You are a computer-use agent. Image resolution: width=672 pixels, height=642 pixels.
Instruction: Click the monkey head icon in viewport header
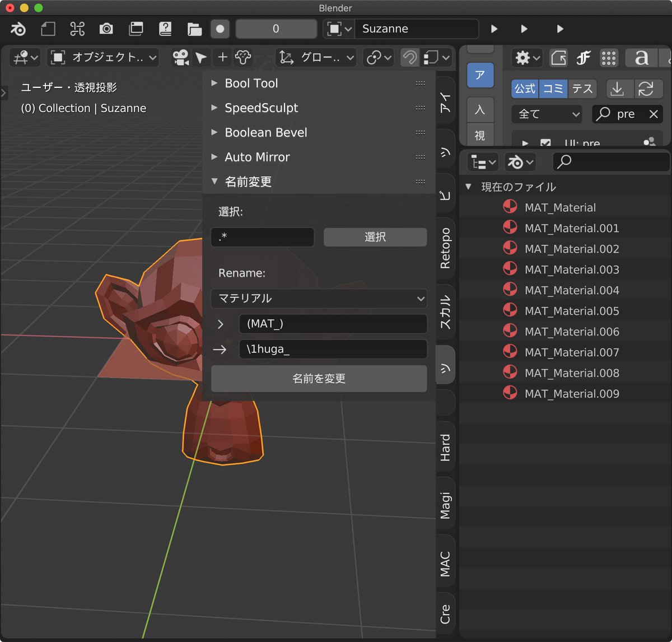243,57
